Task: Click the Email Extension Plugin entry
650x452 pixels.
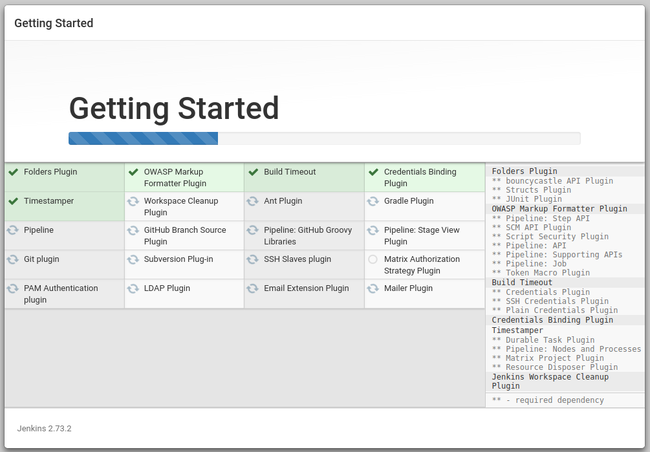Action: (x=306, y=288)
